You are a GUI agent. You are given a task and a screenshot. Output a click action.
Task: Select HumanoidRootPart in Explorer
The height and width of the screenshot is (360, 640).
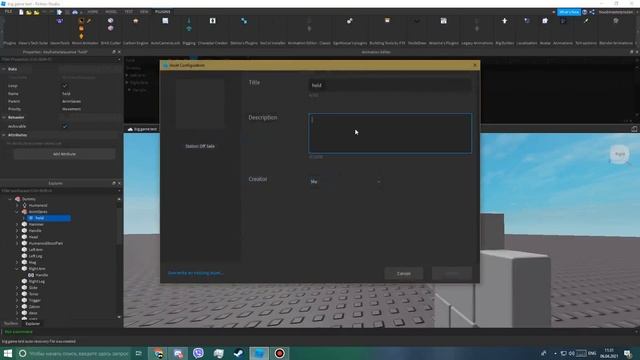(46, 243)
